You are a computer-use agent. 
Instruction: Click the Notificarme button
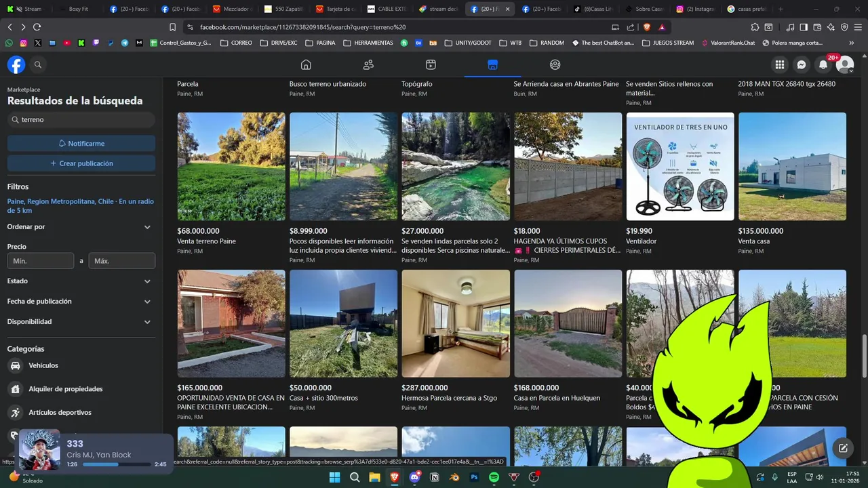(x=81, y=144)
